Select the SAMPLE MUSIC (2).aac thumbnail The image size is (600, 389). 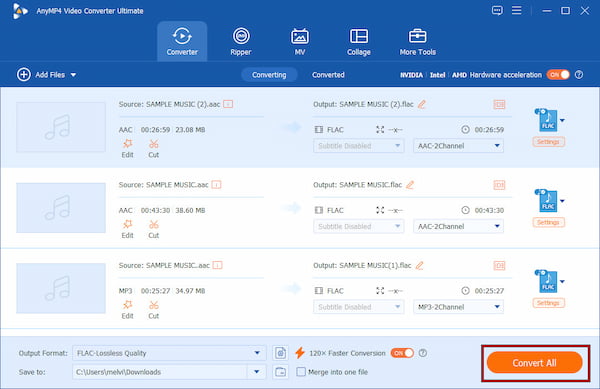(x=61, y=127)
